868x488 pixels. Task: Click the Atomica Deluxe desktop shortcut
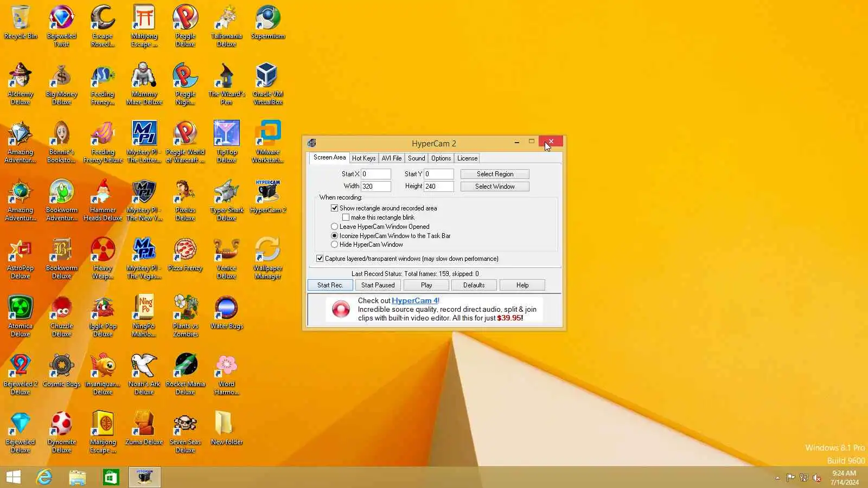point(21,316)
